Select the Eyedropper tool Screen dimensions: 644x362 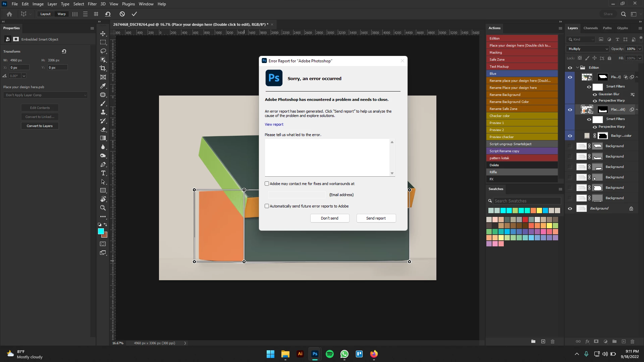[103, 86]
